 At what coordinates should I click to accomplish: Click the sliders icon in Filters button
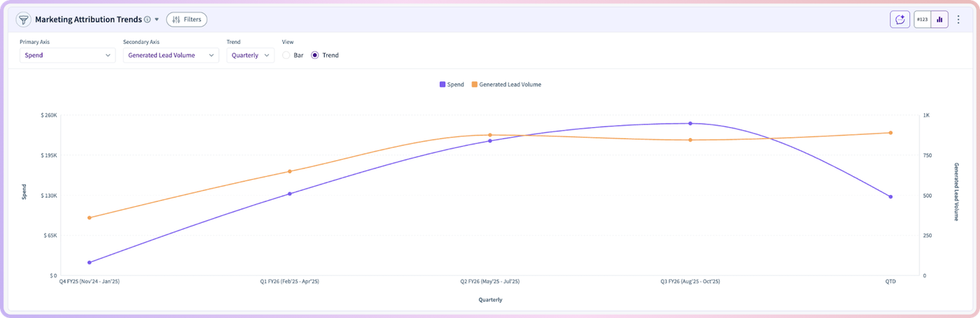pos(176,20)
